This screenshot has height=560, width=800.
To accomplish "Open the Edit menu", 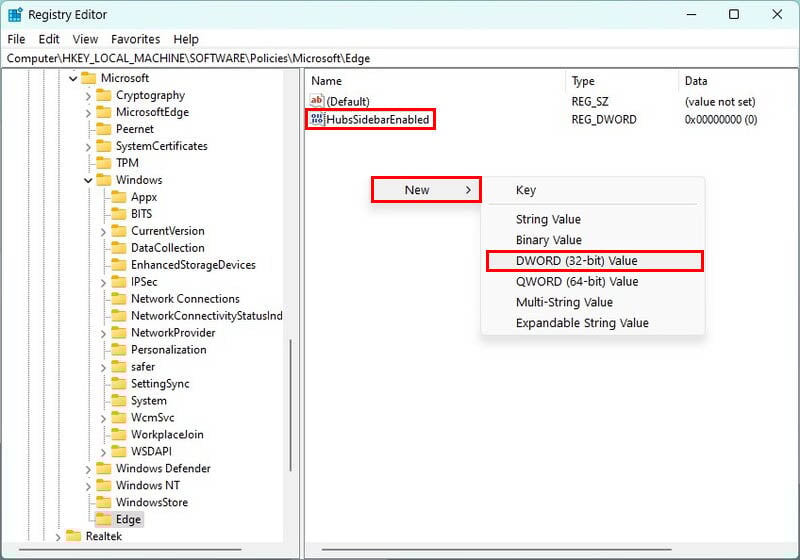I will pos(49,39).
